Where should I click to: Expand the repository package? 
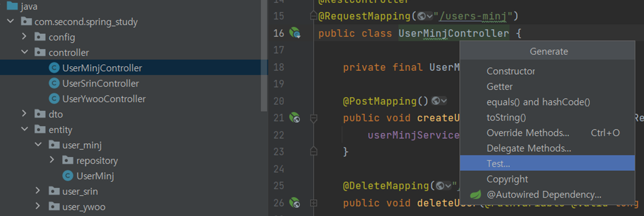pos(52,160)
